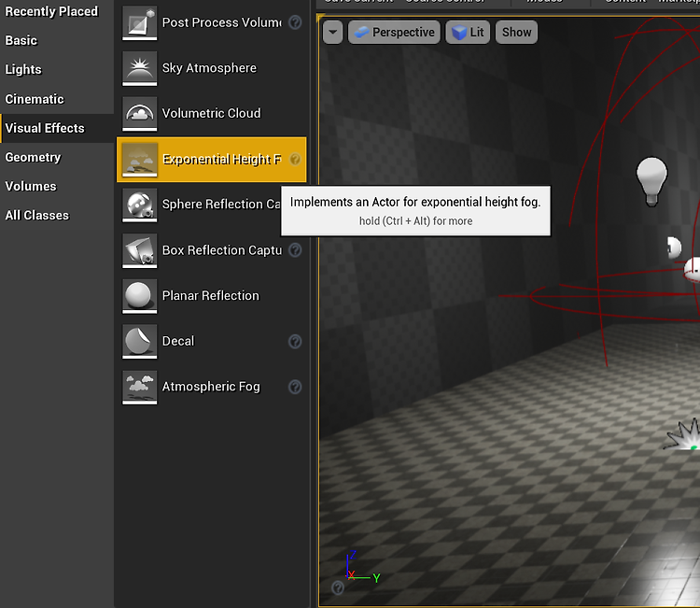
Task: Click the viewport XYZ axis gizmo
Action: [x=362, y=567]
